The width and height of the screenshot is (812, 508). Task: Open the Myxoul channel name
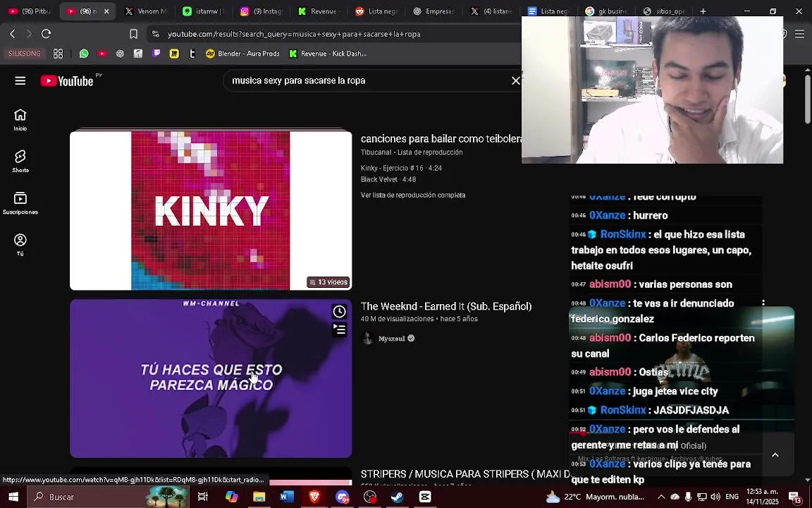391,339
